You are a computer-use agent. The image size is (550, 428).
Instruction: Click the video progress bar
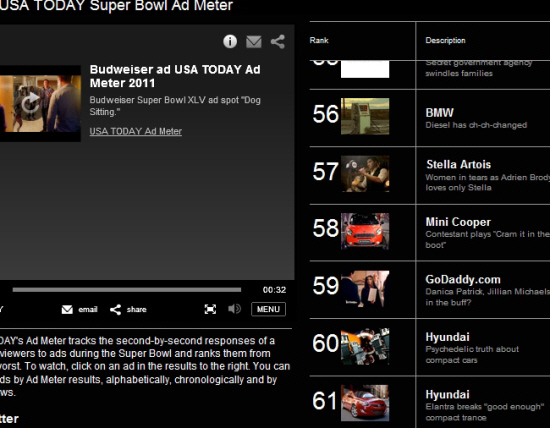(x=127, y=290)
